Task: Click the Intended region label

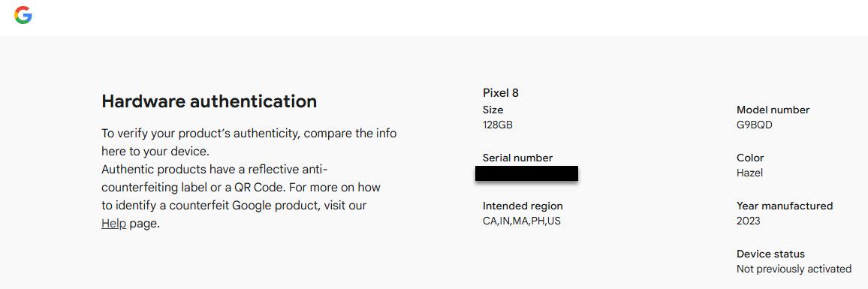Action: [x=523, y=206]
